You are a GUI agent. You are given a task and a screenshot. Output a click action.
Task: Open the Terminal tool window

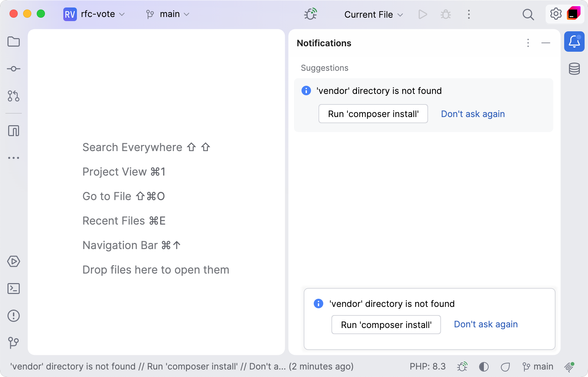(14, 289)
